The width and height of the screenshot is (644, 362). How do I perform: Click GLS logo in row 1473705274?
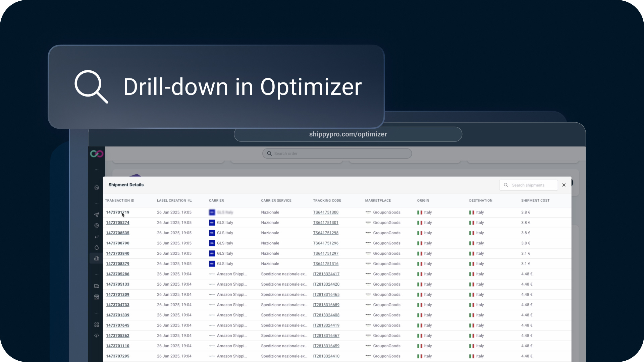pyautogui.click(x=212, y=223)
